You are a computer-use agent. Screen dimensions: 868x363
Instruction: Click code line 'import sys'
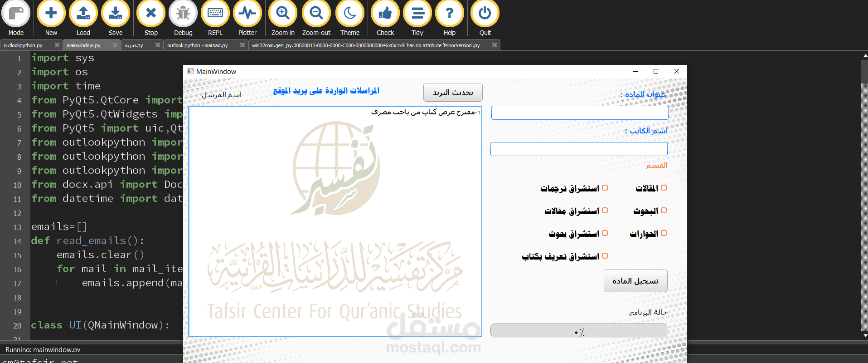[x=63, y=58]
